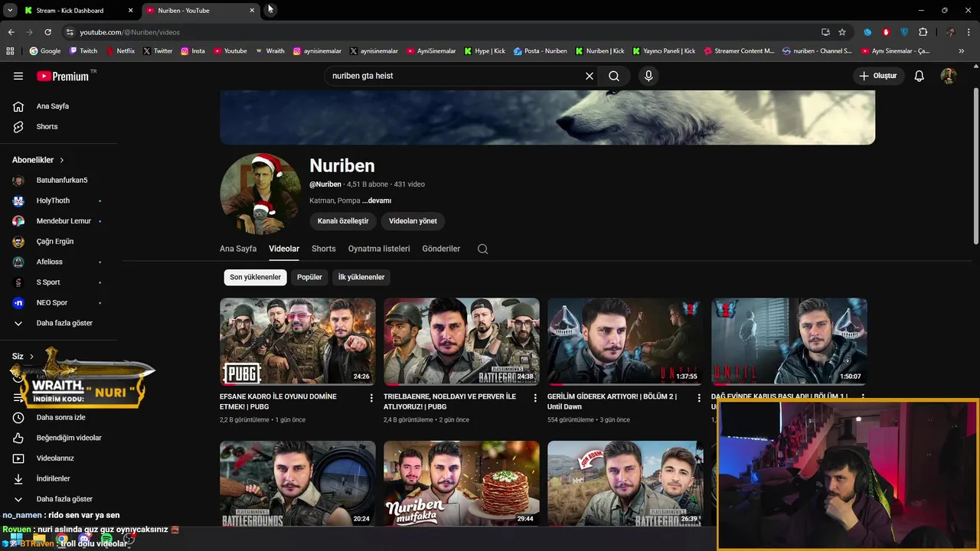
Task: Play the 1:37:55 Until Dawn Bölüm 2 thumbnail
Action: [626, 341]
